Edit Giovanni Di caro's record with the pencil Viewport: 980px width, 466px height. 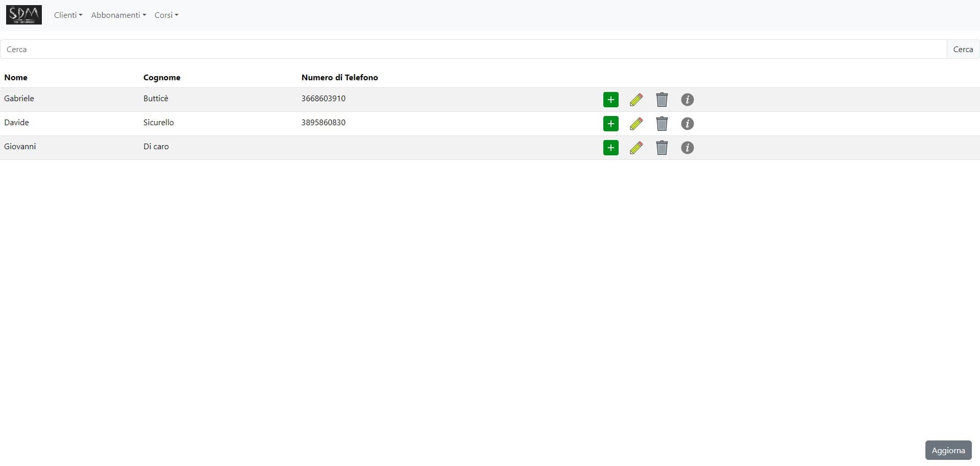636,148
